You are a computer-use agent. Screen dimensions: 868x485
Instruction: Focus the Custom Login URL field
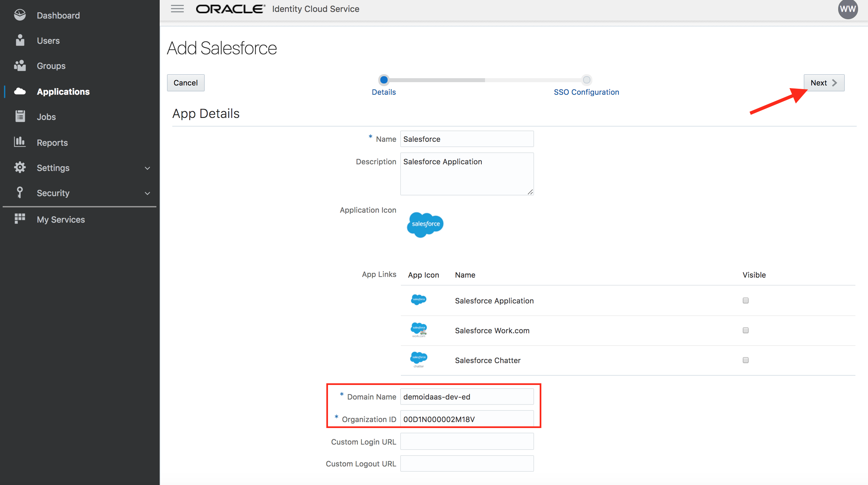[x=467, y=442]
